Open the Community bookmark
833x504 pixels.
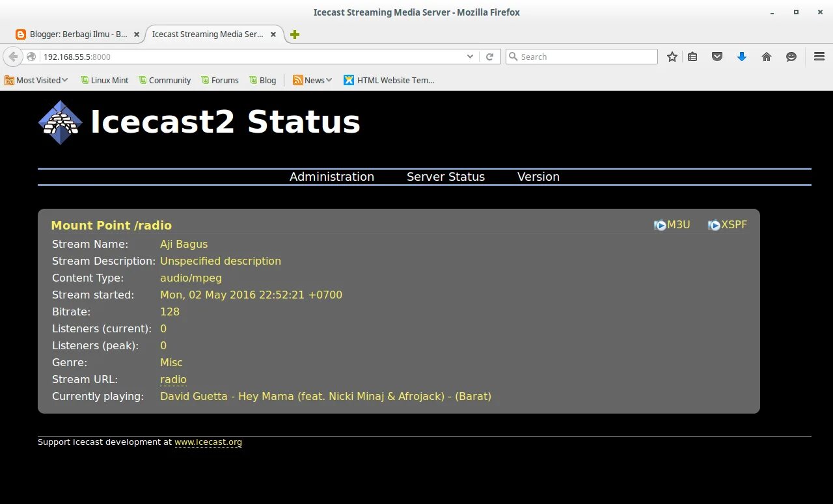[164, 80]
